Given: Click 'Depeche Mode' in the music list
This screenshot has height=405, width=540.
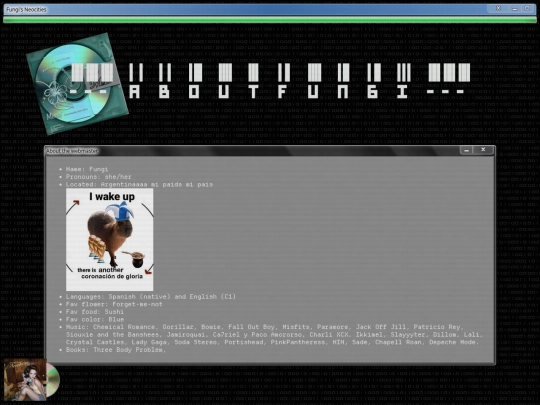Looking at the screenshot, I should point(454,342).
